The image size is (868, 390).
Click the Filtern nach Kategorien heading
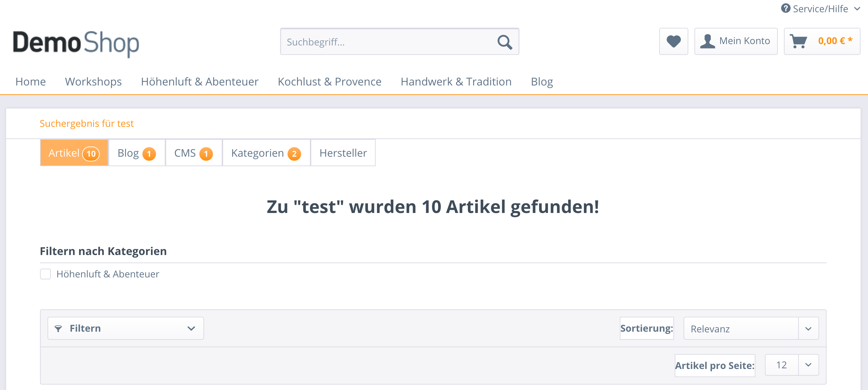103,251
